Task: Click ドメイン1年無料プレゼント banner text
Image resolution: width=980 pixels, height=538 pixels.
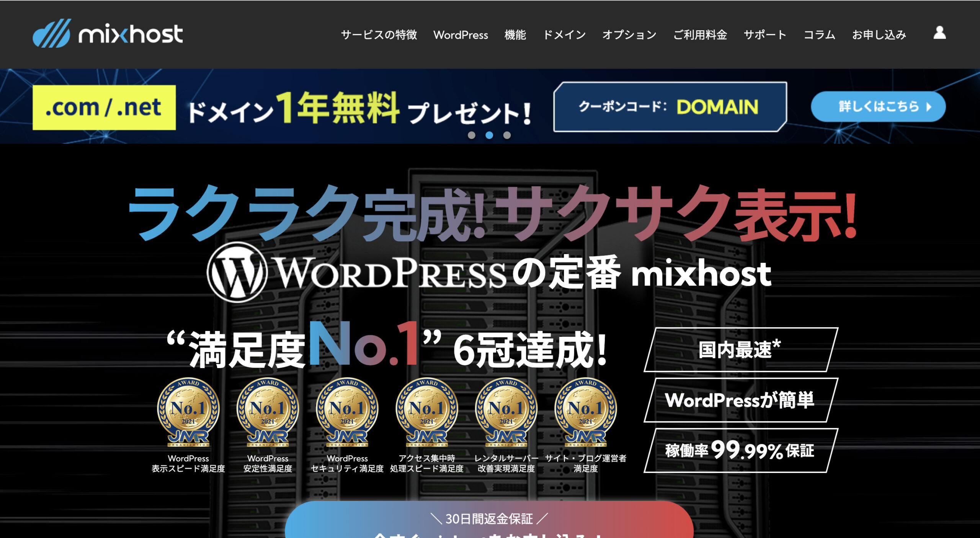Action: 359,108
